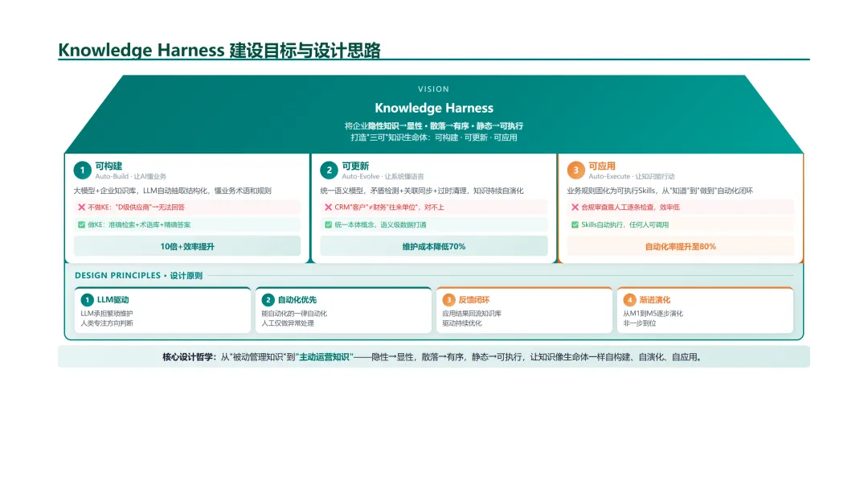This screenshot has width=868, height=489.
Task: Click the subtitle 'Auto-Execute · 让知识能行动'
Action: 632,177
